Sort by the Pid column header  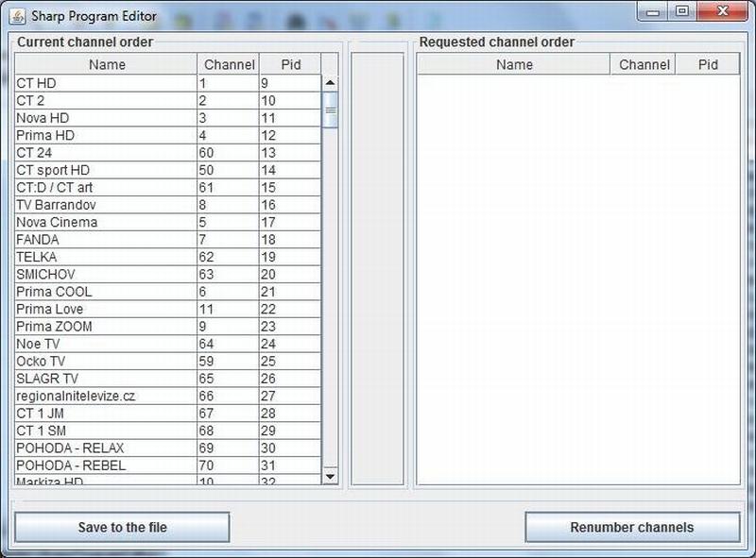(290, 64)
